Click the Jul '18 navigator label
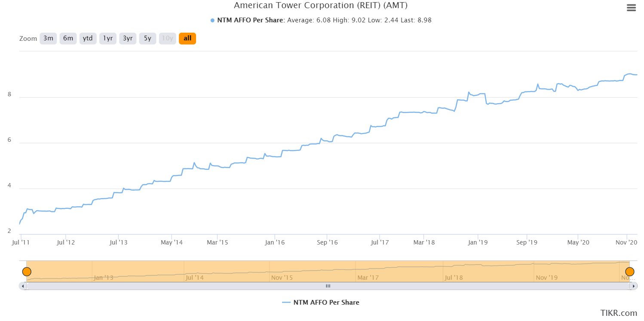The image size is (644, 321). [454, 278]
